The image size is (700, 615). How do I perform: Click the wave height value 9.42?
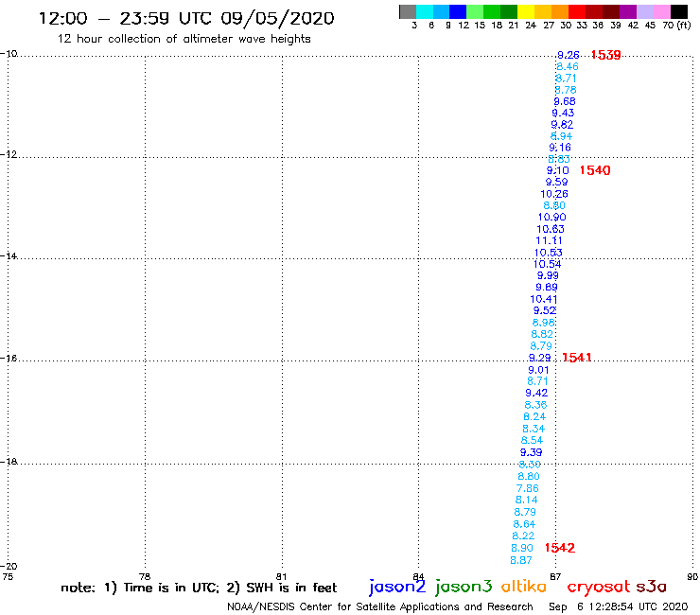(x=536, y=393)
